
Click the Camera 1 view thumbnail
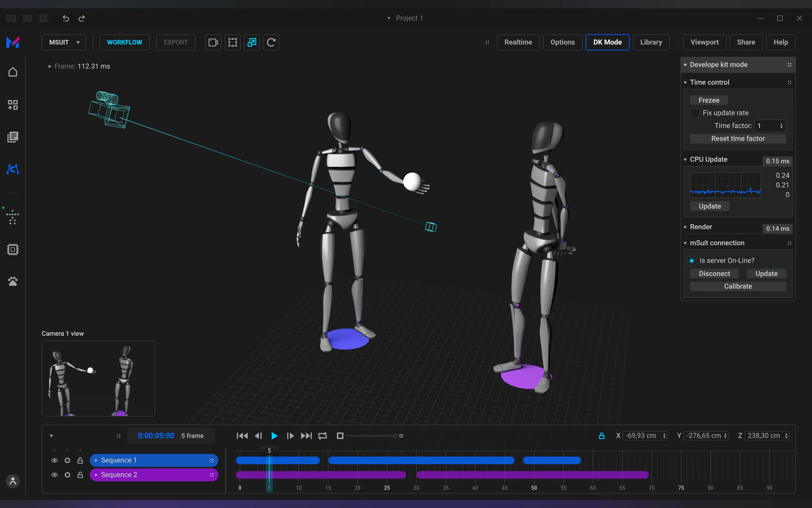pyautogui.click(x=98, y=378)
